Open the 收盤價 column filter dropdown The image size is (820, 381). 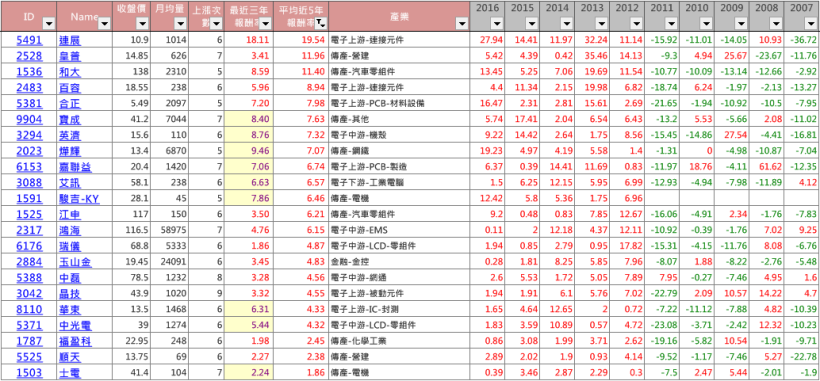142,23
